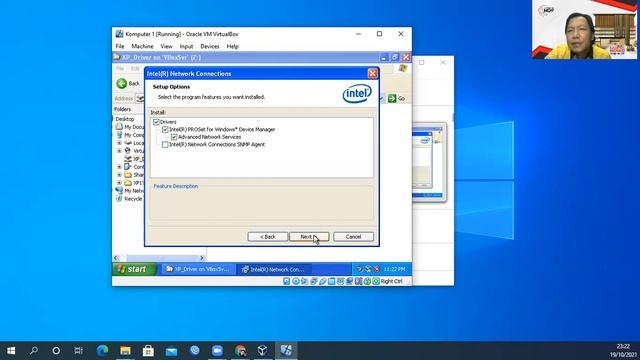640x360 pixels.
Task: Click the audio indicator in VirtualBox status bar
Action: [x=304, y=281]
